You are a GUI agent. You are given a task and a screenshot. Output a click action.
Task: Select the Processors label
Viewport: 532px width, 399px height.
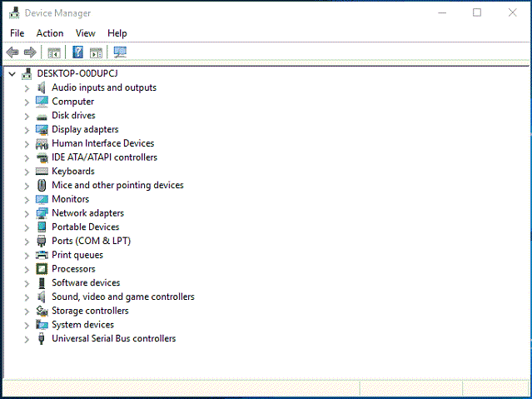73,269
